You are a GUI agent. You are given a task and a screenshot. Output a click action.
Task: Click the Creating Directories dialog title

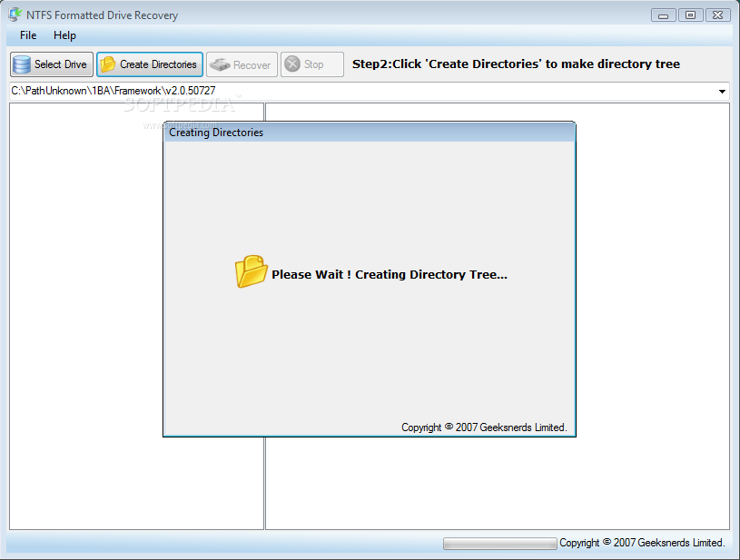(x=216, y=133)
